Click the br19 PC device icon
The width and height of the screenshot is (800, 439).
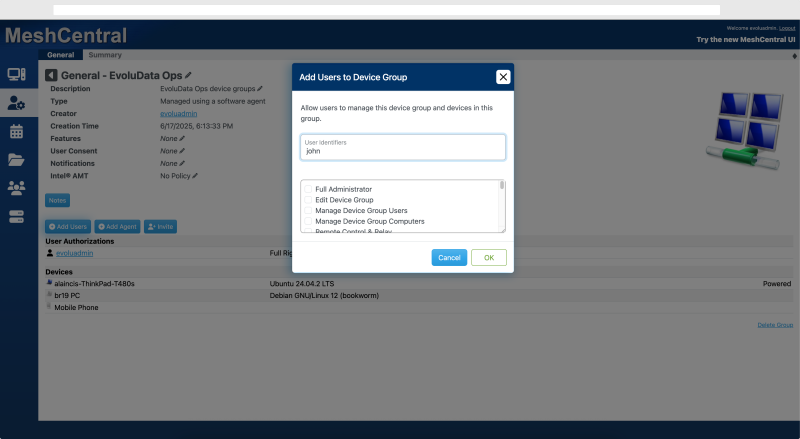[49, 294]
